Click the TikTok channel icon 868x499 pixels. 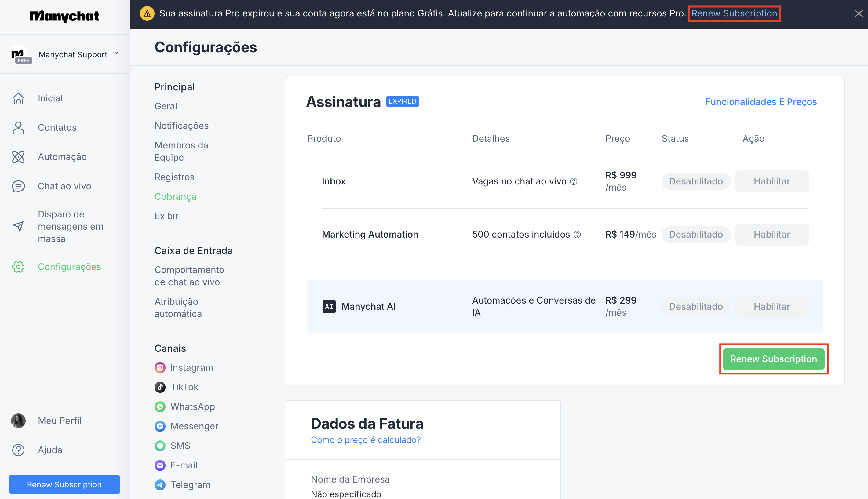tap(160, 387)
